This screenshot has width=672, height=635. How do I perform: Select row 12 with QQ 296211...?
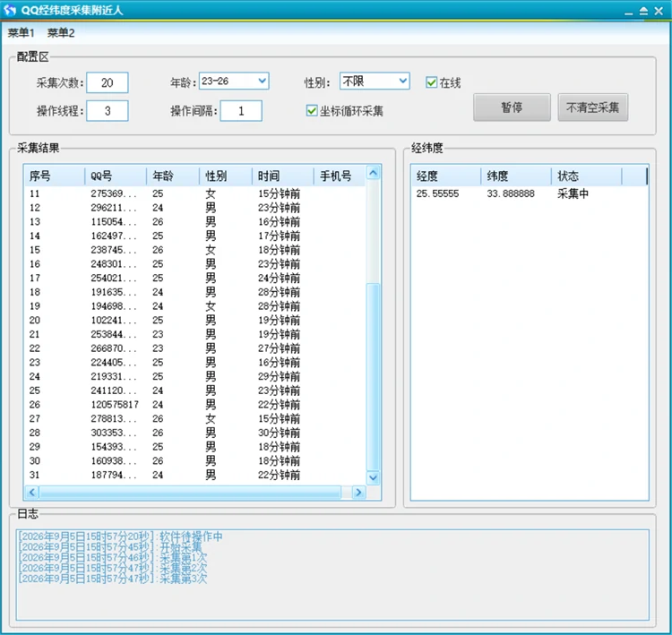click(x=195, y=208)
